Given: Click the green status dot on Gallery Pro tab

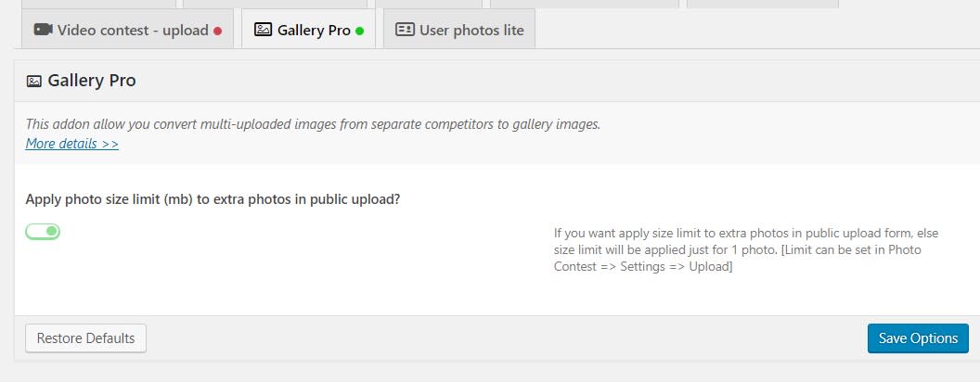Looking at the screenshot, I should (x=359, y=31).
